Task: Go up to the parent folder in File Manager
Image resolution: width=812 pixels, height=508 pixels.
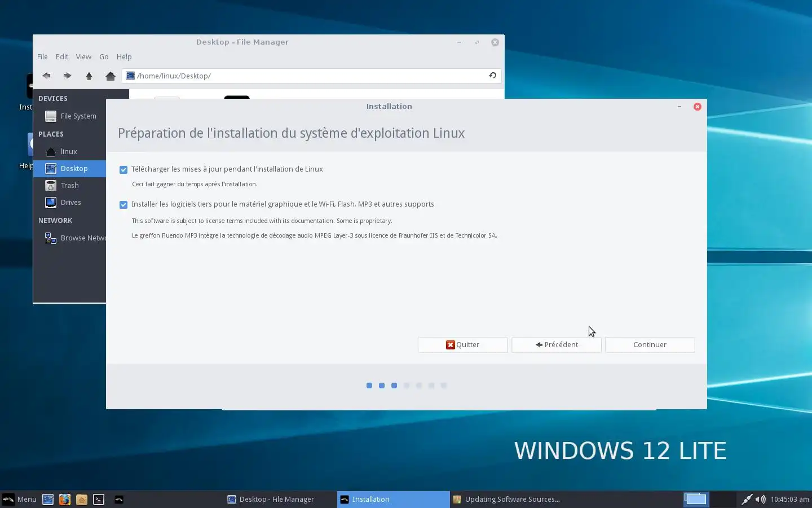Action: [89, 76]
